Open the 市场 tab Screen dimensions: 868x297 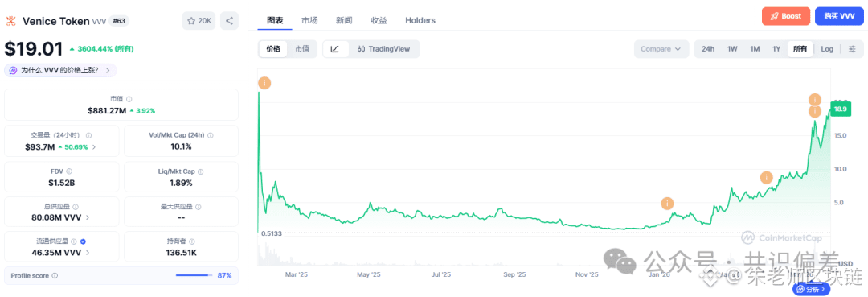(x=309, y=20)
